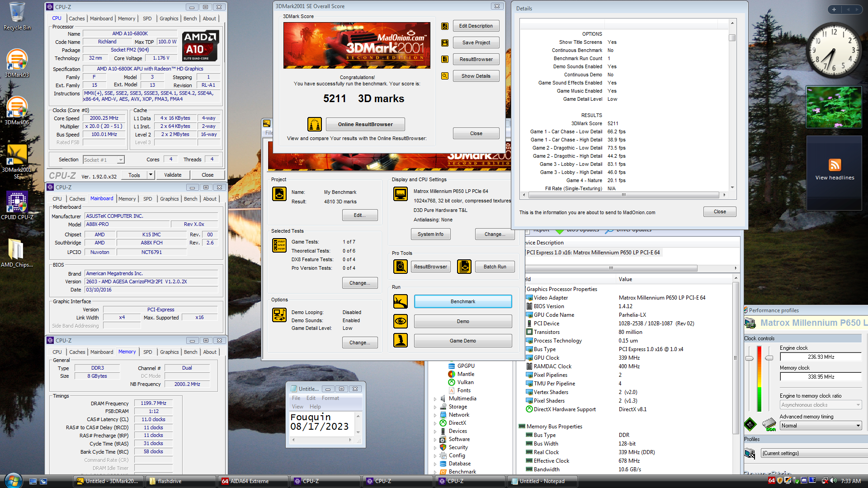Click AIDA64 Extreme taskbar button
Screen dimensions: 868x488
click(253, 481)
